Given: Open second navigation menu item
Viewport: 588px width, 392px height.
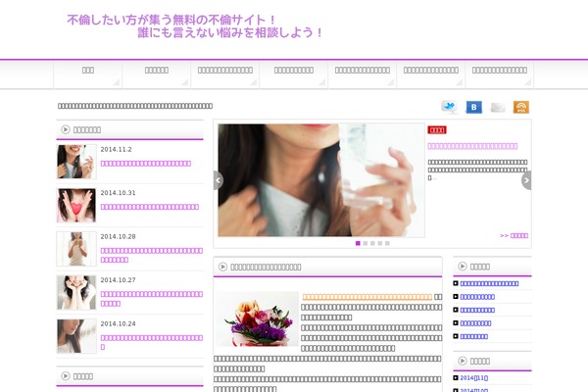Looking at the screenshot, I should [x=157, y=74].
